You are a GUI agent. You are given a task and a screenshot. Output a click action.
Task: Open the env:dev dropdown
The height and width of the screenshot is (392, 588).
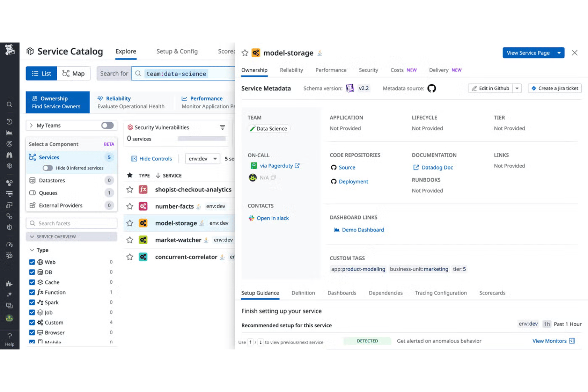click(x=203, y=159)
